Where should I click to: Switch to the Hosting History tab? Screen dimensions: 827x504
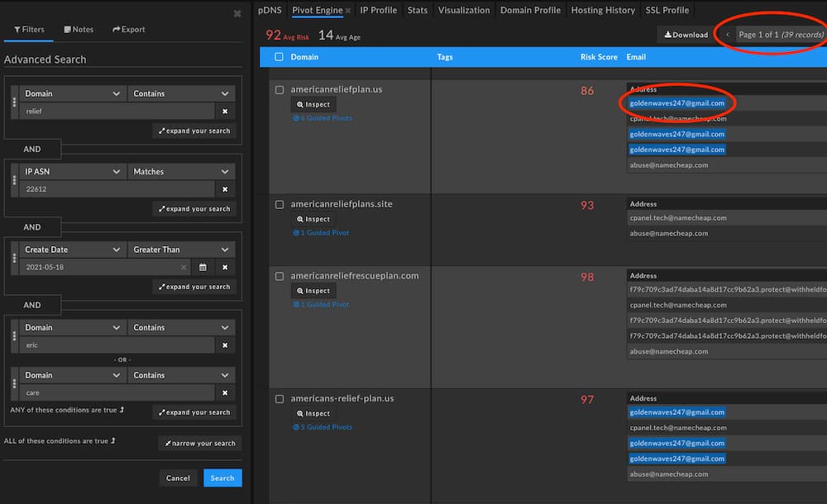603,10
